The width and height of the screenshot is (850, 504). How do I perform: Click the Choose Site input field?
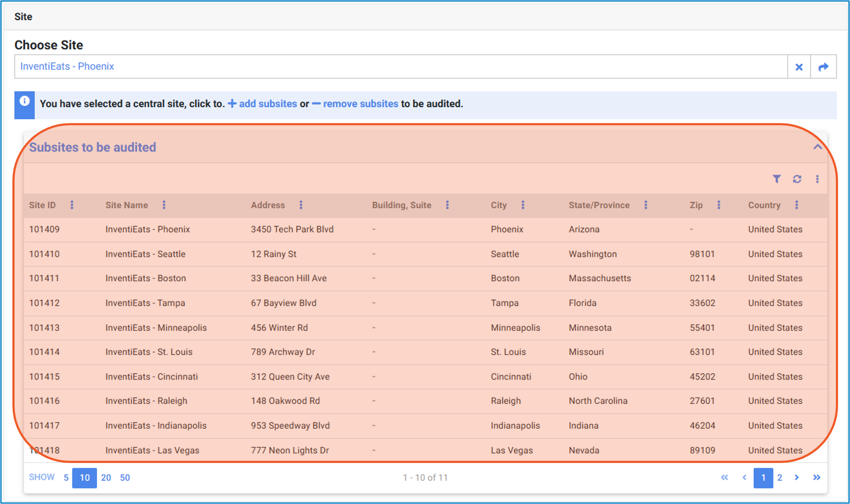(401, 67)
